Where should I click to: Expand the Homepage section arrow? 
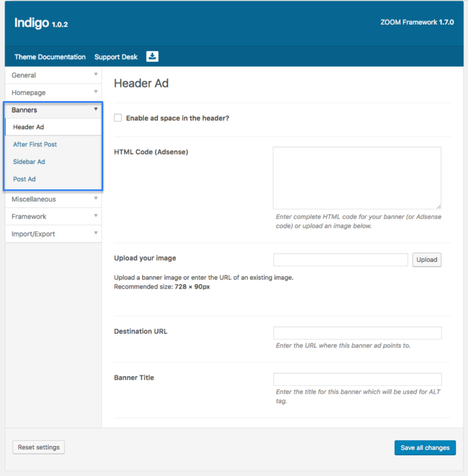95,91
